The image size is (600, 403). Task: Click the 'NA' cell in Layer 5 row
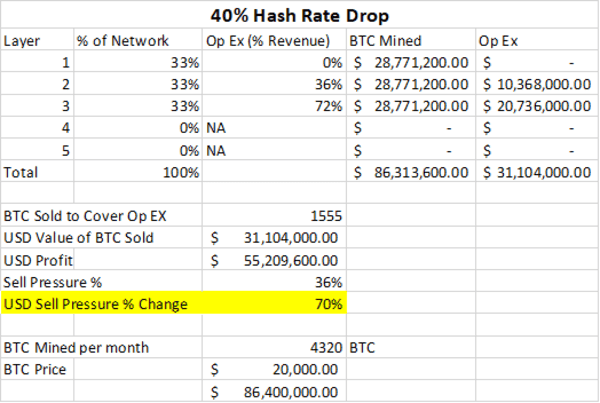tap(274, 150)
